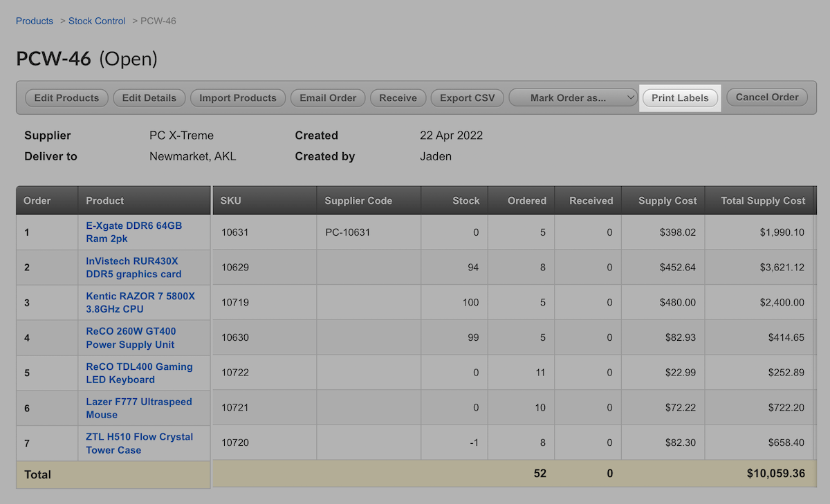Open Edit Details for this order
Screen dimensions: 830x504
[x=149, y=97]
